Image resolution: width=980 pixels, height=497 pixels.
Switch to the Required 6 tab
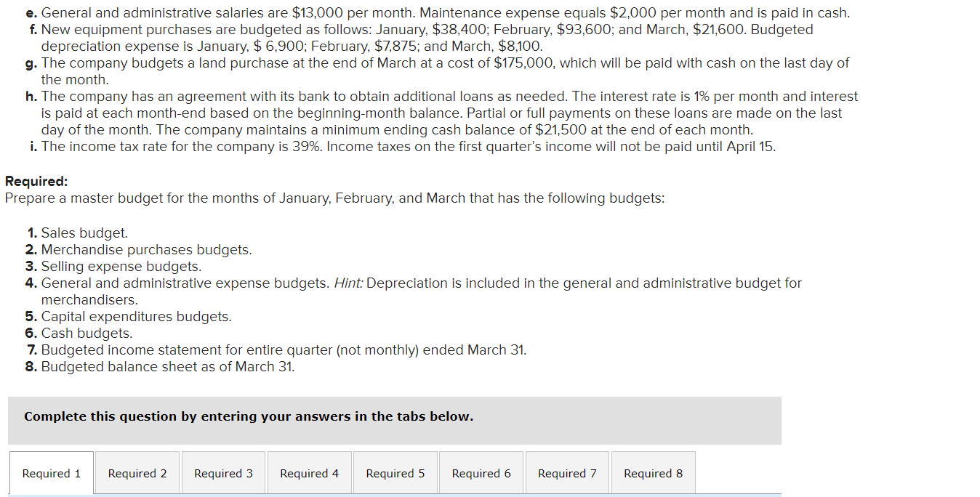click(481, 473)
